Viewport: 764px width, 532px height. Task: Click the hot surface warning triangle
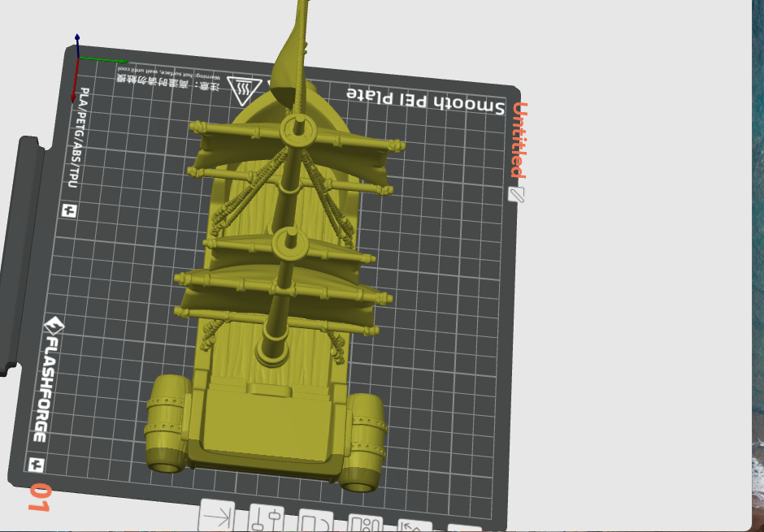click(242, 89)
